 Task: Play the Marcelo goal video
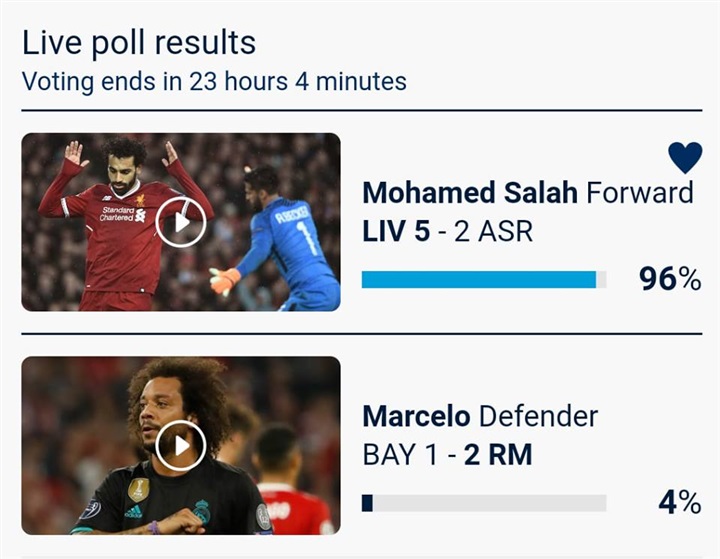(x=180, y=446)
